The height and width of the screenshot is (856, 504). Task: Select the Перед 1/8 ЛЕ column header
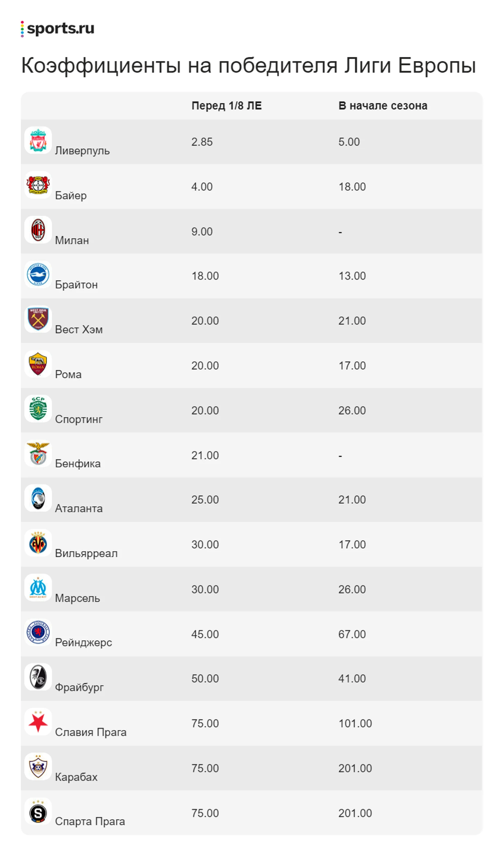[226, 106]
